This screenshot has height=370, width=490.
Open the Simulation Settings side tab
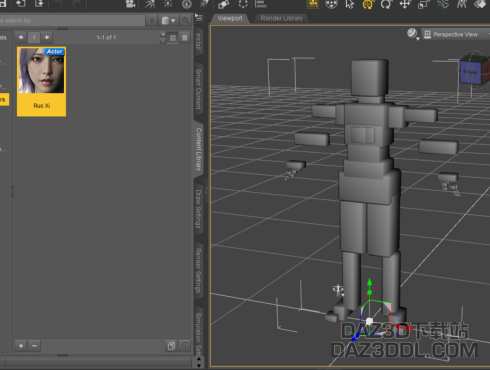point(198,333)
